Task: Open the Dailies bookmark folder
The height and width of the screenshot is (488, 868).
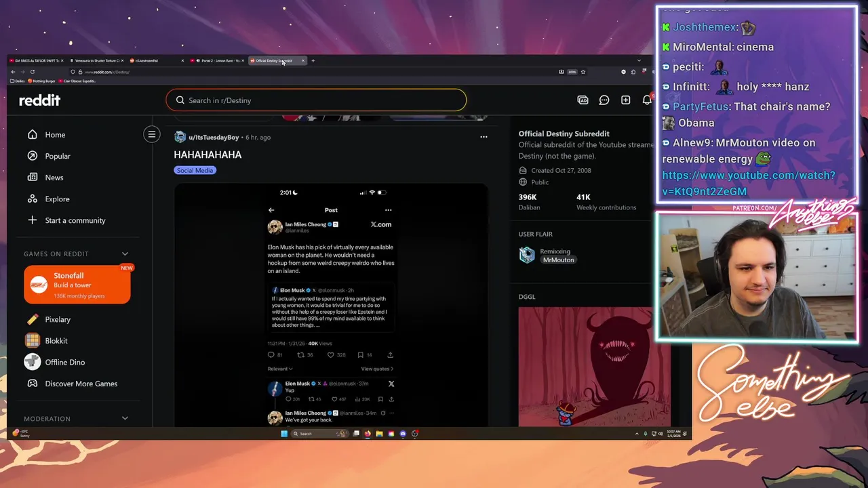Action: point(18,81)
